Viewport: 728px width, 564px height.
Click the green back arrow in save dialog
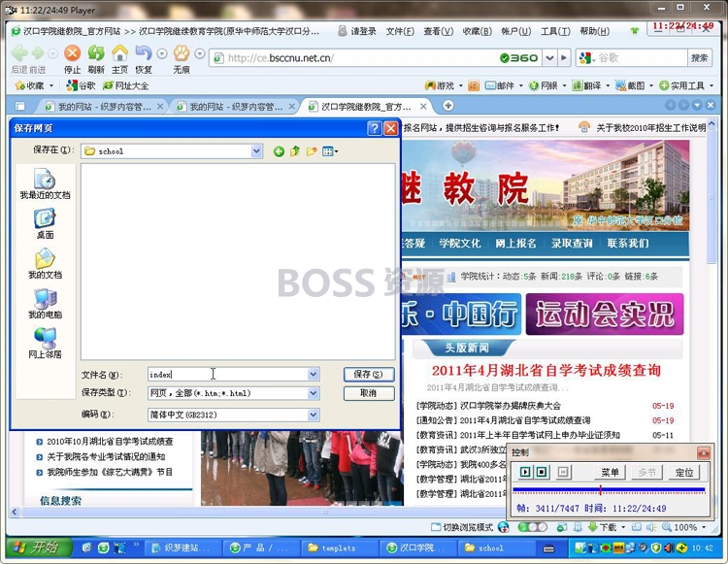pyautogui.click(x=279, y=151)
